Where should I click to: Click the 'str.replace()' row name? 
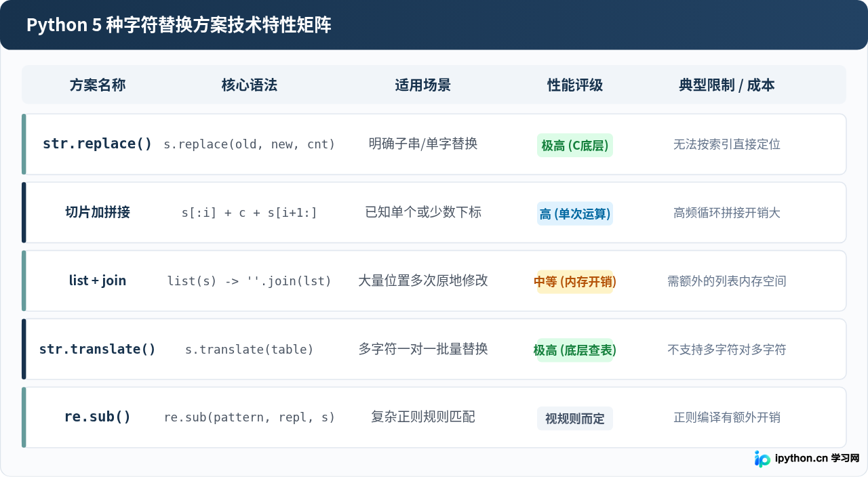click(x=98, y=144)
